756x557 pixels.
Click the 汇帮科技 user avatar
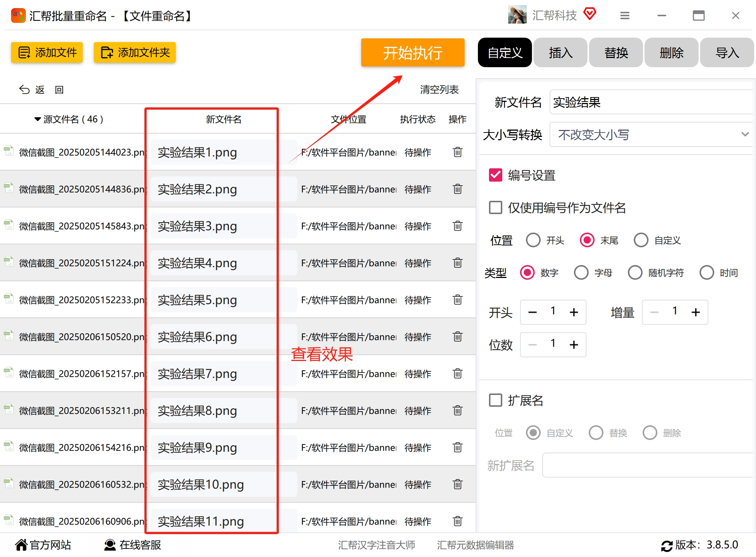click(517, 15)
